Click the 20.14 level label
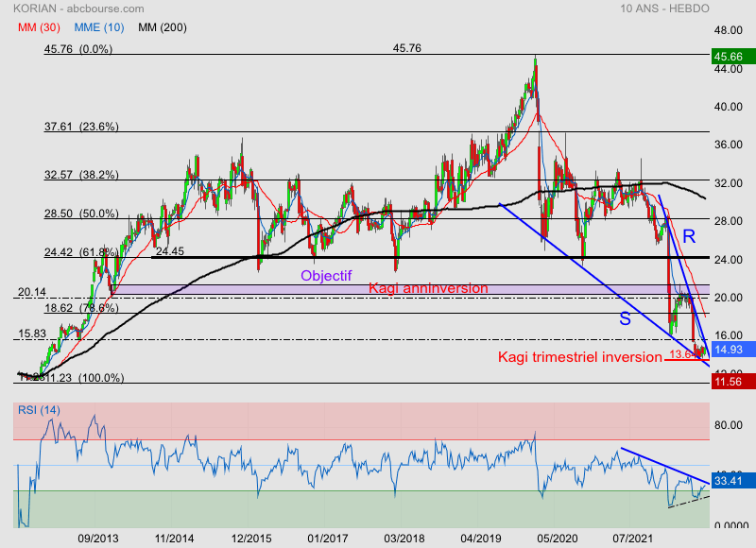756x548 pixels. [x=32, y=292]
